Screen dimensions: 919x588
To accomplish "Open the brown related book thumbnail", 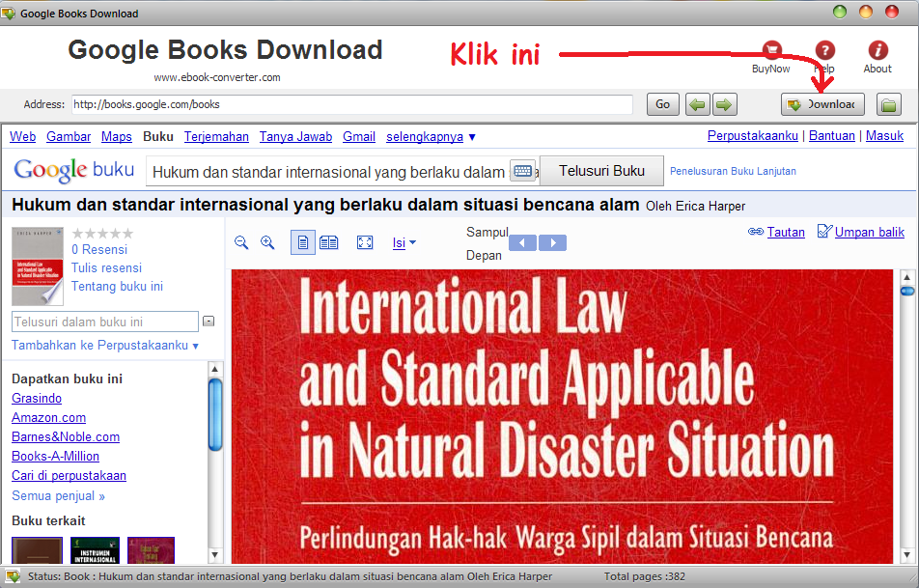I will pos(37,550).
